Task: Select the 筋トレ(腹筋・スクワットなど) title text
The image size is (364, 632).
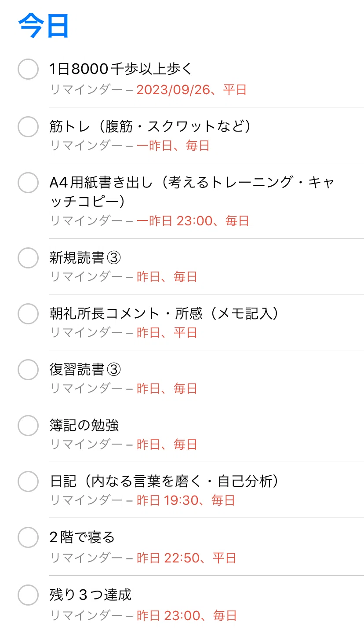Action: tap(151, 127)
